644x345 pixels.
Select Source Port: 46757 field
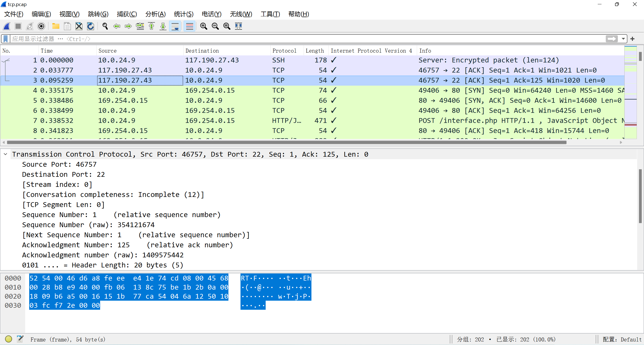tap(59, 164)
